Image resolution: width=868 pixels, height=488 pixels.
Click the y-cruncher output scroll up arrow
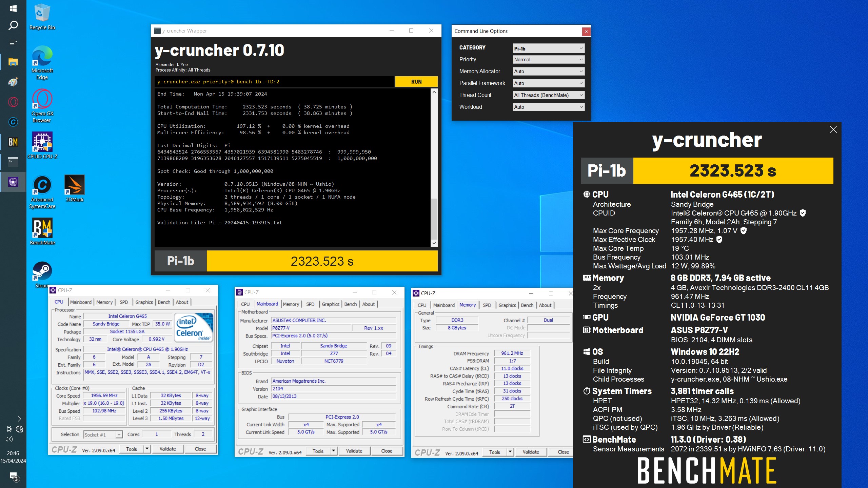434,92
